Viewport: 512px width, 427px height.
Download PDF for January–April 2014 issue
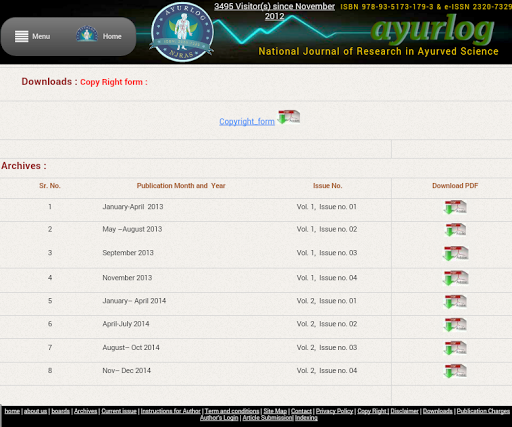(455, 302)
